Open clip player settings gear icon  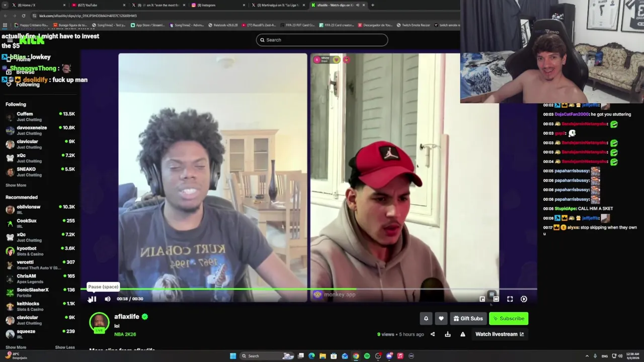524,299
